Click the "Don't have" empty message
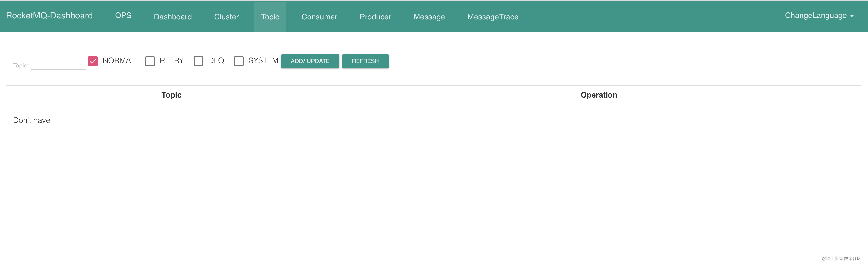868x268 pixels. point(32,120)
